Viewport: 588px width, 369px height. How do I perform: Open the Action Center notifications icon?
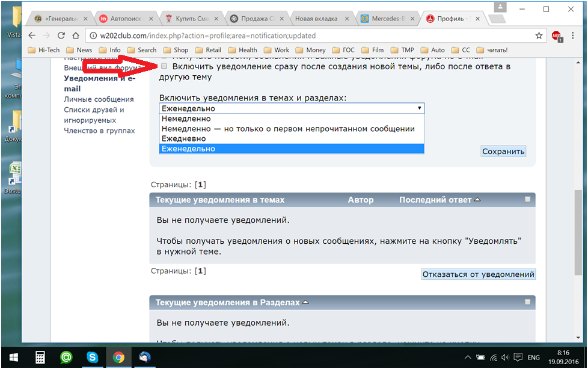[518, 358]
